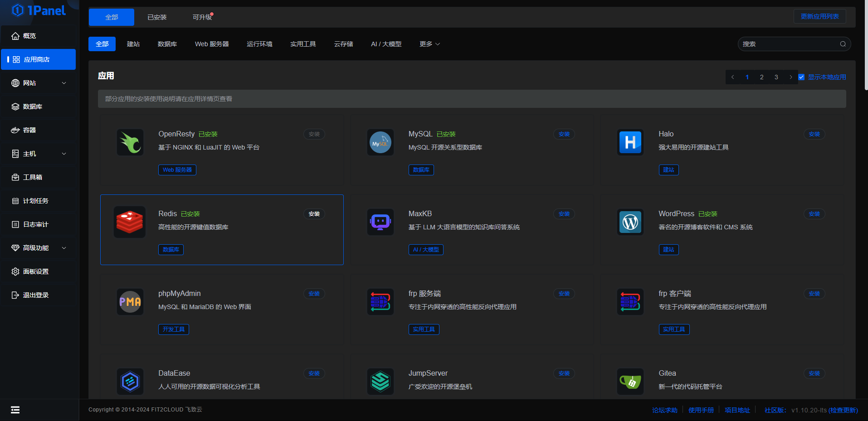Switch to the 已安装 tab
Viewport: 868px width, 421px height.
[x=157, y=17]
